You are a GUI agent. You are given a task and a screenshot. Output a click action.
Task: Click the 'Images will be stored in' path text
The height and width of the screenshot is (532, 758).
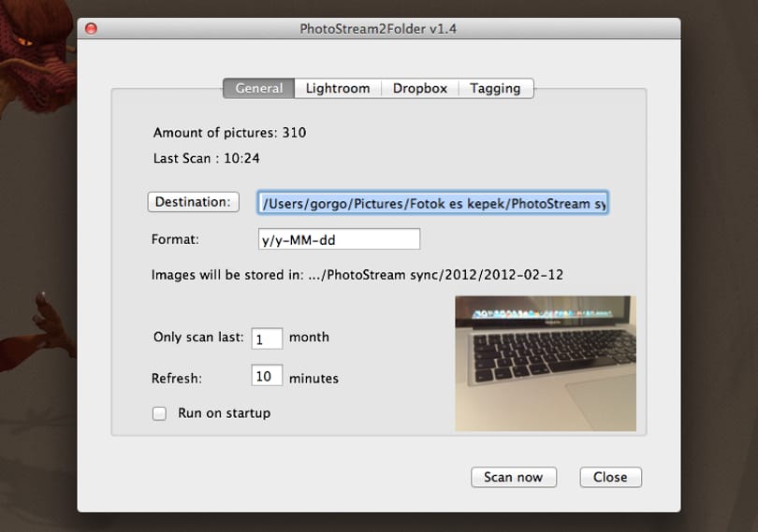pyautogui.click(x=357, y=275)
